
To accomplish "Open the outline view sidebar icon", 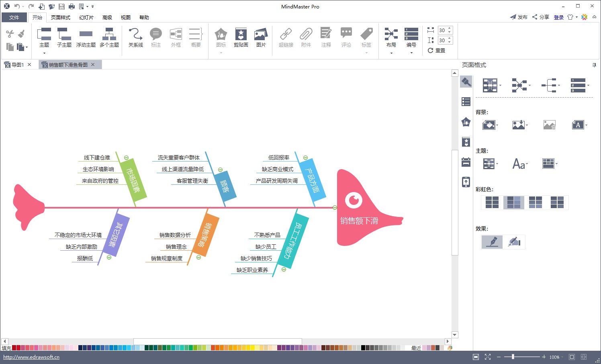I will click(466, 102).
